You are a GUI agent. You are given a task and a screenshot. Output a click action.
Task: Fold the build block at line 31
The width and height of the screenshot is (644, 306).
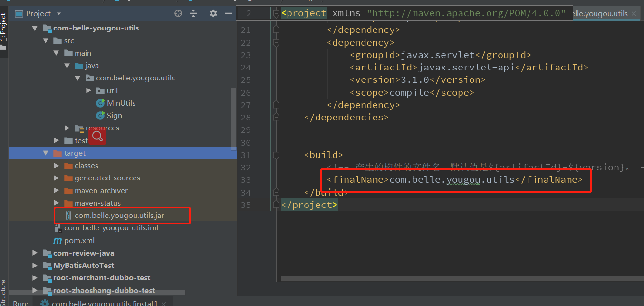pyautogui.click(x=276, y=155)
